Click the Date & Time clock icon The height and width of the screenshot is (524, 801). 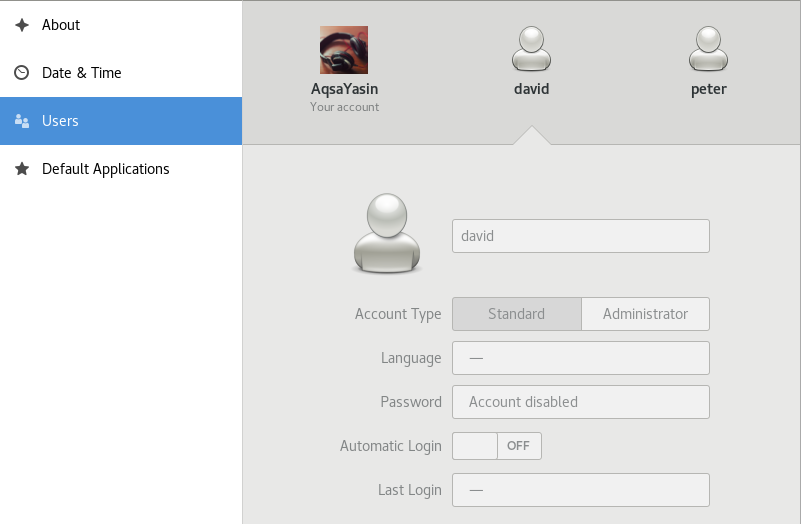pos(21,73)
